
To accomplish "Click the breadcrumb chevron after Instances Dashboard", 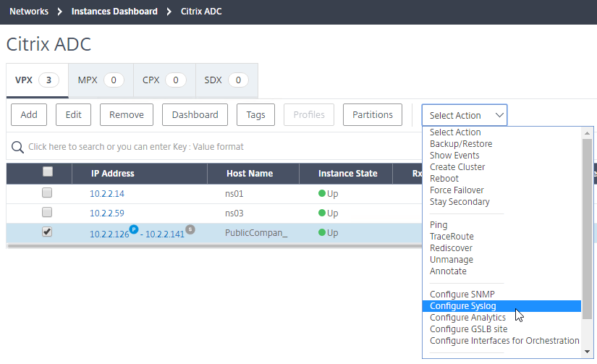I will [x=169, y=12].
